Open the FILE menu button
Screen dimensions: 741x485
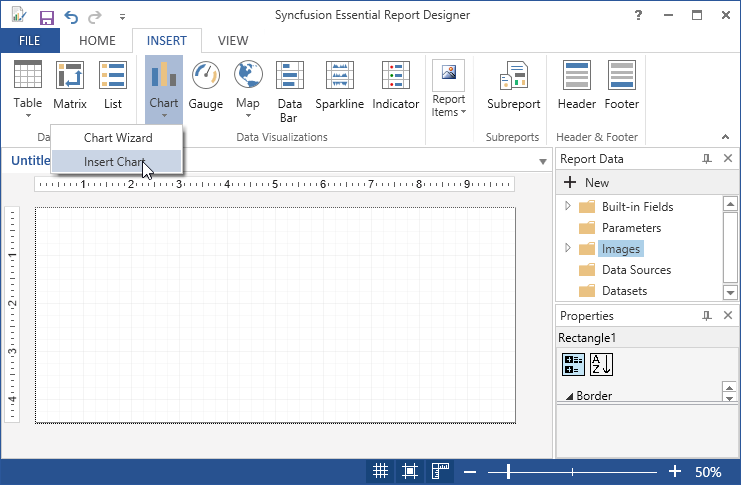[x=30, y=41]
